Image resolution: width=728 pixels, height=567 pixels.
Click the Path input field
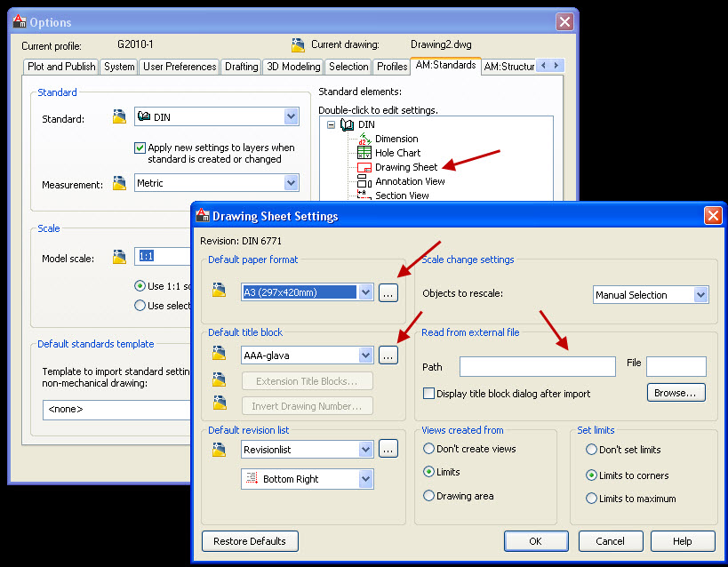[x=537, y=366]
